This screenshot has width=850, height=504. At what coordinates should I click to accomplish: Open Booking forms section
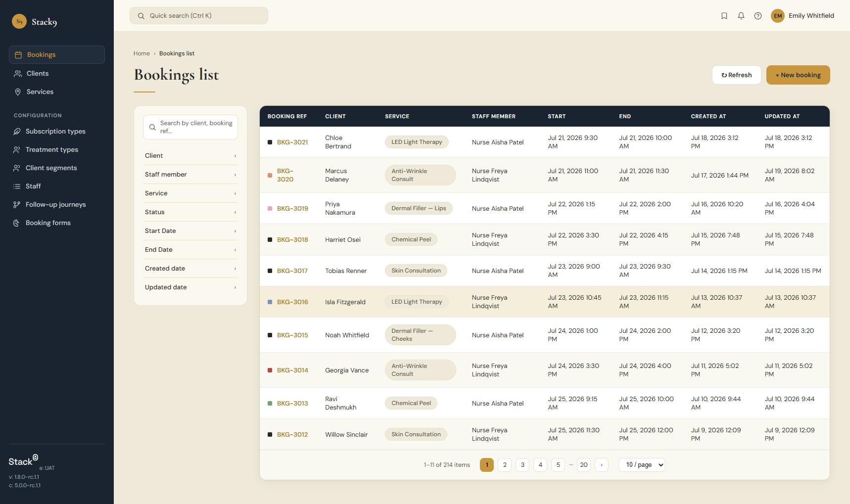pos(57,223)
